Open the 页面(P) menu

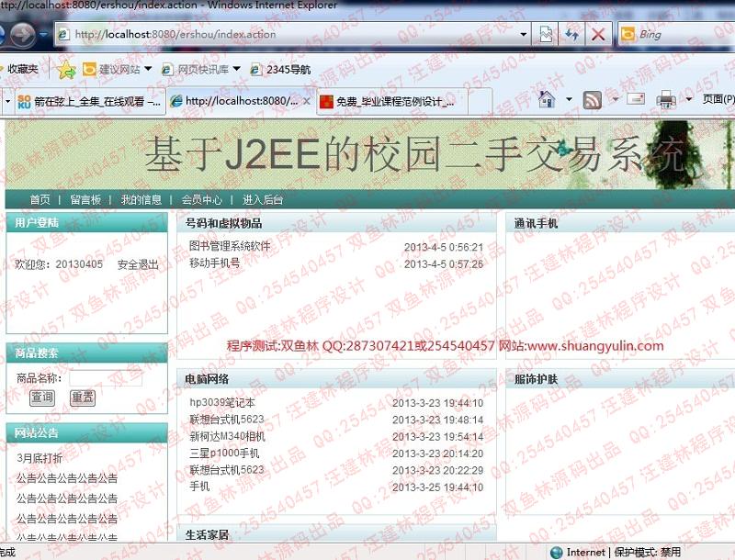718,99
